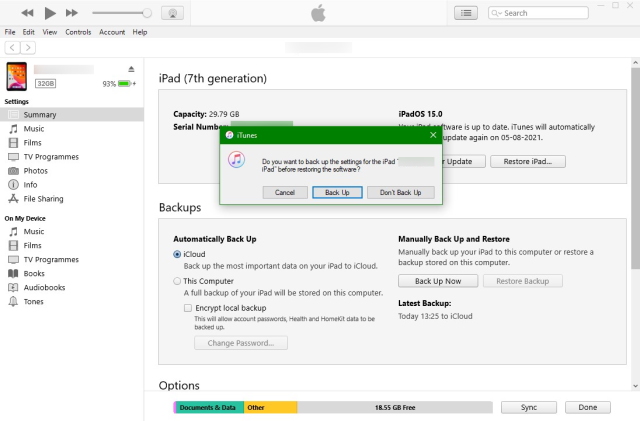640x421 pixels.
Task: Select Audiobooks under On My Device
Action: (x=72, y=287)
